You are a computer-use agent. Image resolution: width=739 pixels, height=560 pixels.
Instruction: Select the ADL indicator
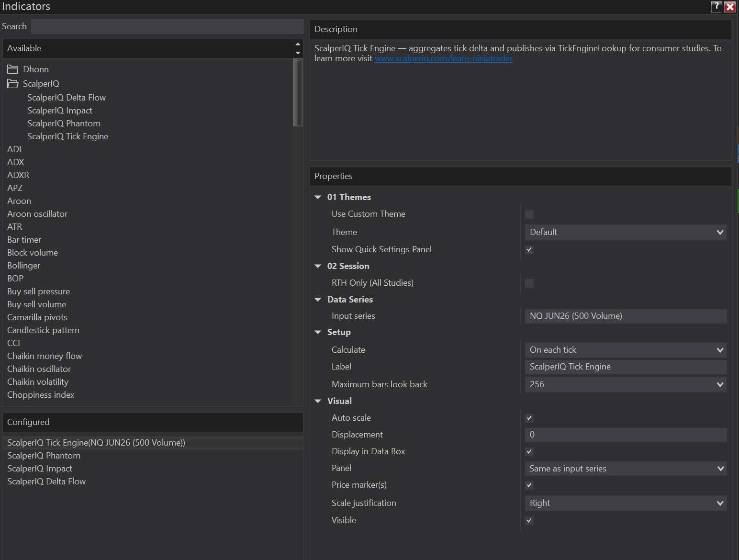15,149
